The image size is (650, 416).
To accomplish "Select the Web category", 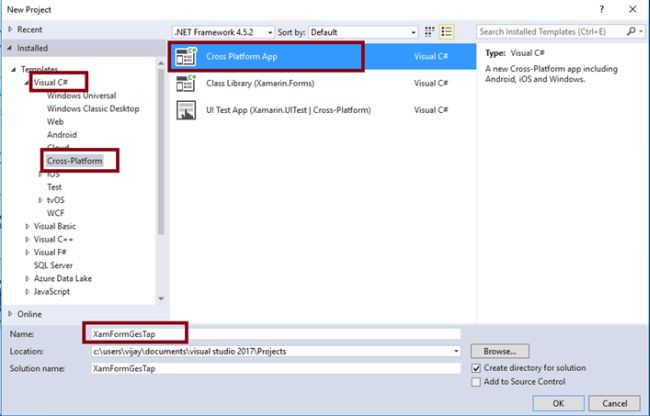I will pos(55,122).
